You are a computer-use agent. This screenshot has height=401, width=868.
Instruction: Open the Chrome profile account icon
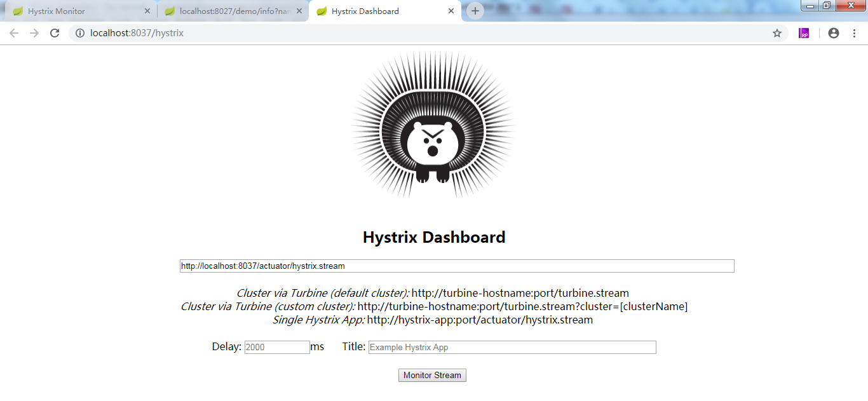pos(834,33)
